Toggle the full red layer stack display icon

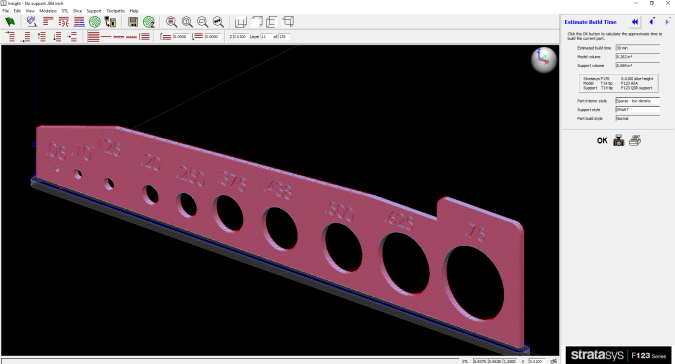point(93,37)
